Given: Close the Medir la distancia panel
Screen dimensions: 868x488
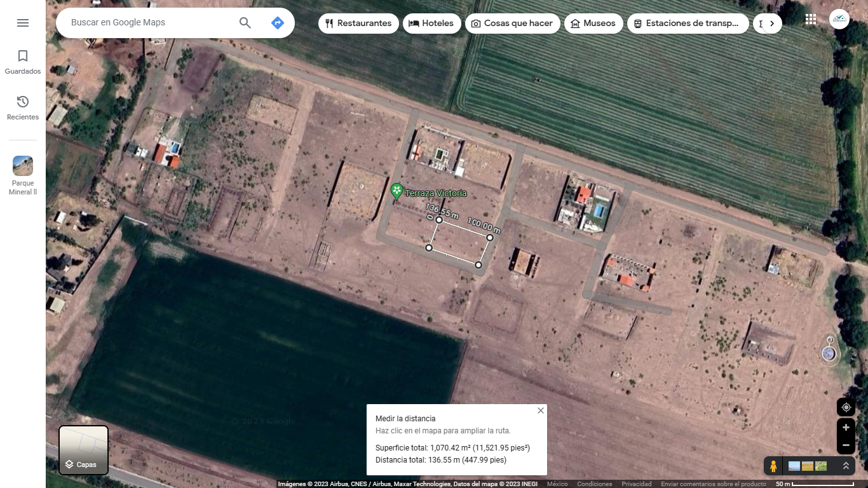Looking at the screenshot, I should coord(541,410).
